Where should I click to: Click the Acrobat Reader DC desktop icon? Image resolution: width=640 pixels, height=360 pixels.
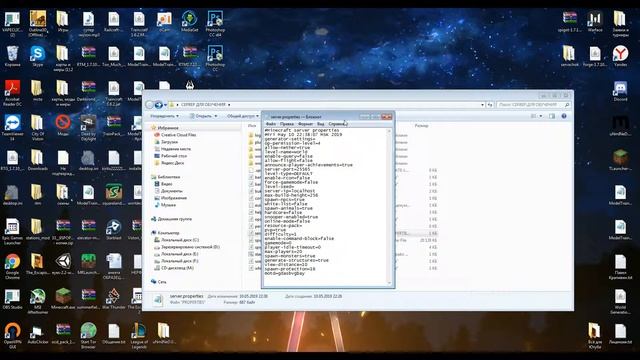click(x=12, y=93)
